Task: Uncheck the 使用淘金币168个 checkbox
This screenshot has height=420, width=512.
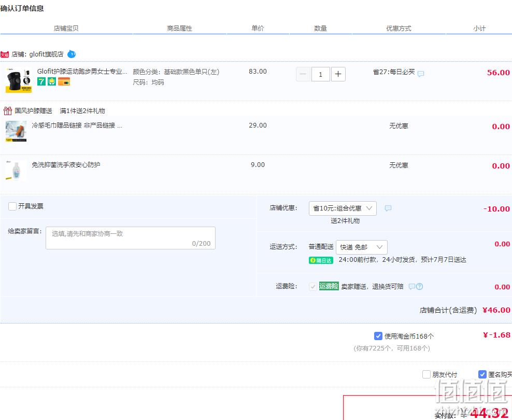Action: tap(378, 335)
